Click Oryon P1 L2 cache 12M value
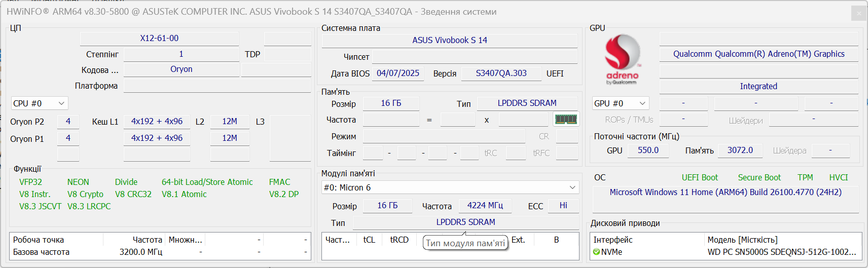 click(x=230, y=138)
